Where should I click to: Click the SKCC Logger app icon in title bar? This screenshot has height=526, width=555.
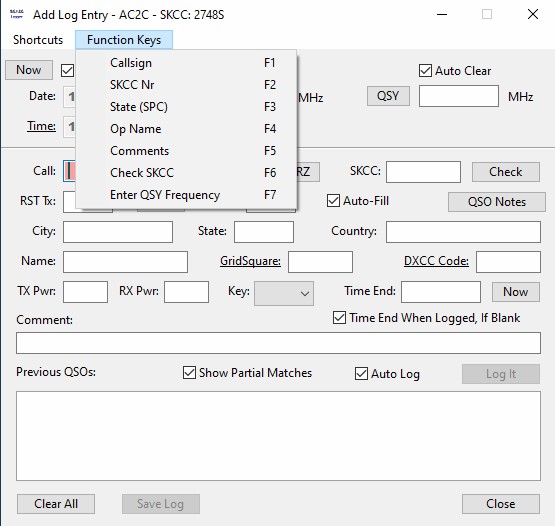(16, 14)
